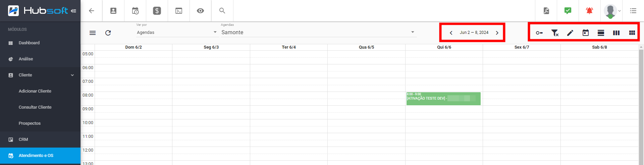Screen dimensions: 644x165
Task: Open the Ver por Agendas dropdown
Action: (177, 32)
